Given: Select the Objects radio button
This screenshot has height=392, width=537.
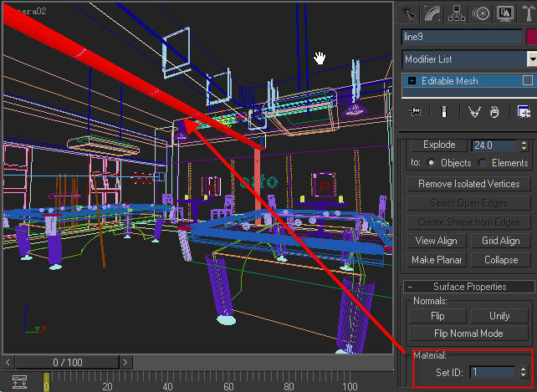Looking at the screenshot, I should pyautogui.click(x=432, y=163).
